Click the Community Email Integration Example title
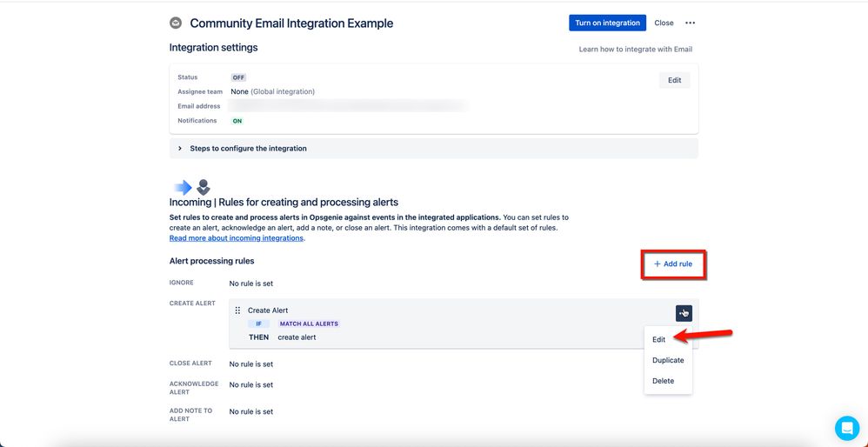The width and height of the screenshot is (868, 447). [x=291, y=23]
